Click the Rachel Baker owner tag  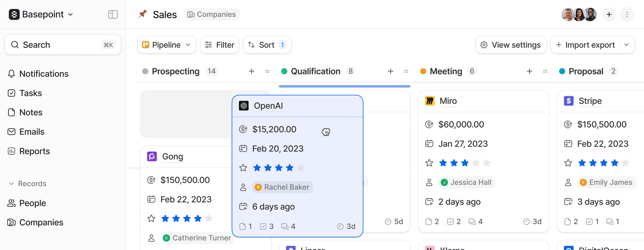[x=283, y=187]
